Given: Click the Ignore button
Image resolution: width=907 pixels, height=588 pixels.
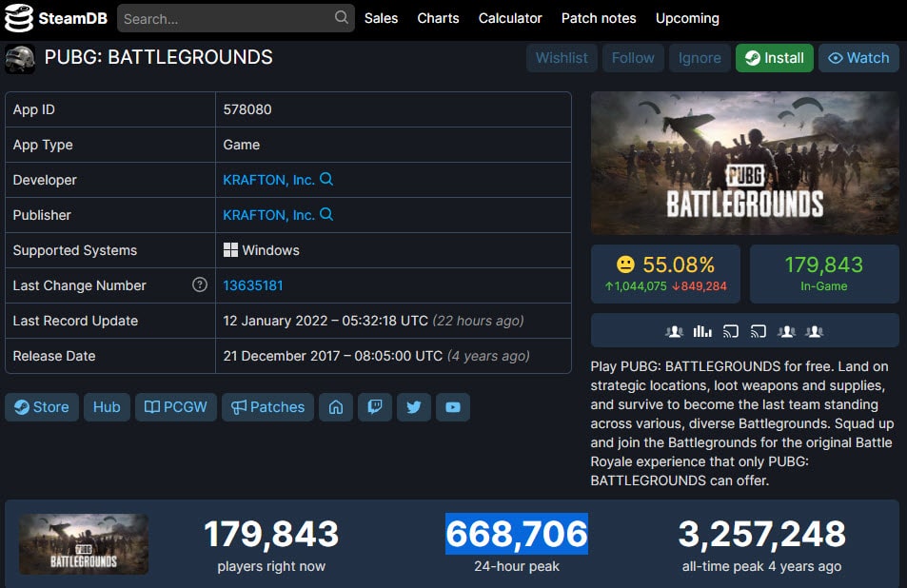Looking at the screenshot, I should 700,58.
